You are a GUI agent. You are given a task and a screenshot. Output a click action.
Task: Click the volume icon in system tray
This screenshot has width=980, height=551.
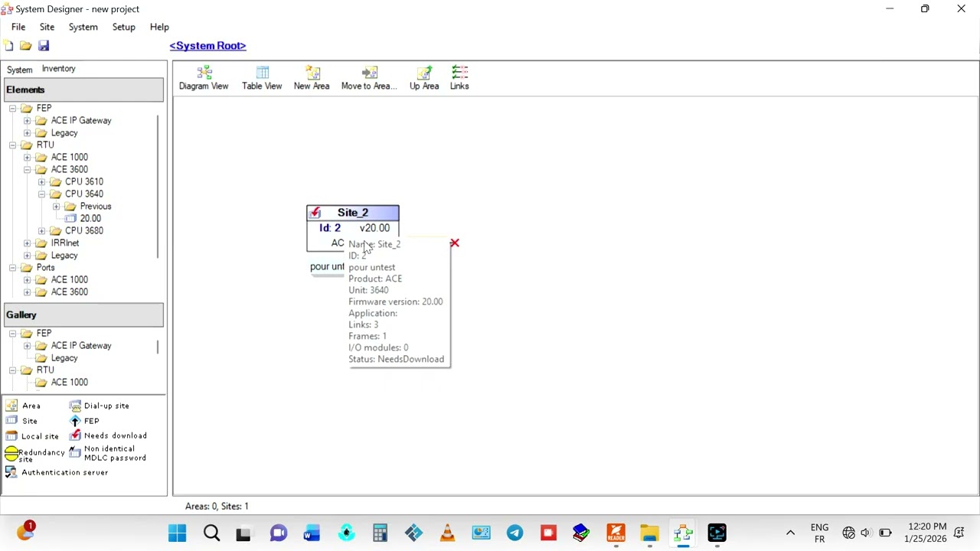[866, 533]
